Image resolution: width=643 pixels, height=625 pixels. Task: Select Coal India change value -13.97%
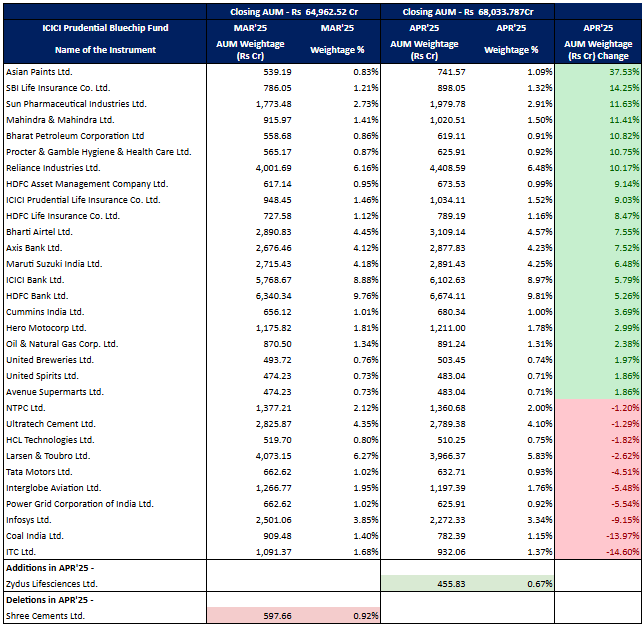[623, 536]
